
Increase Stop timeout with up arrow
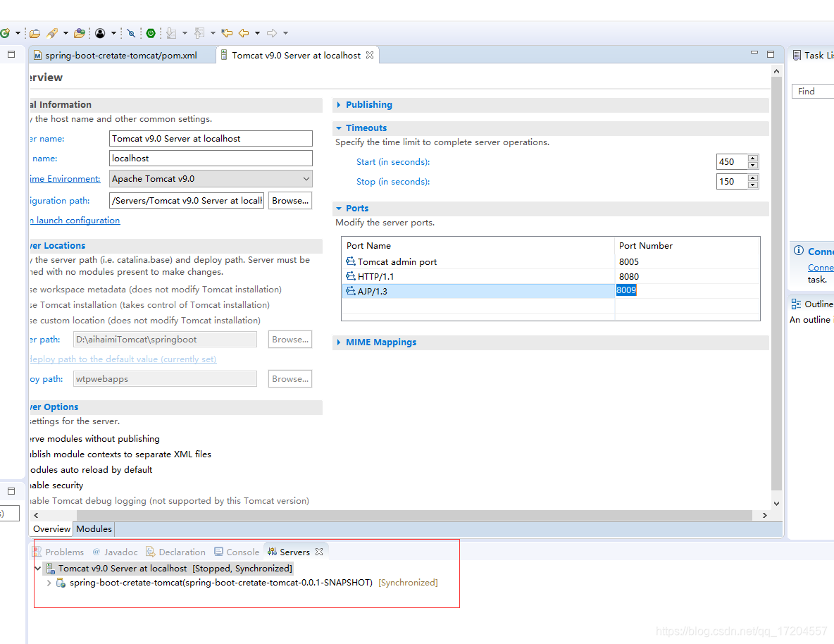pyautogui.click(x=752, y=178)
